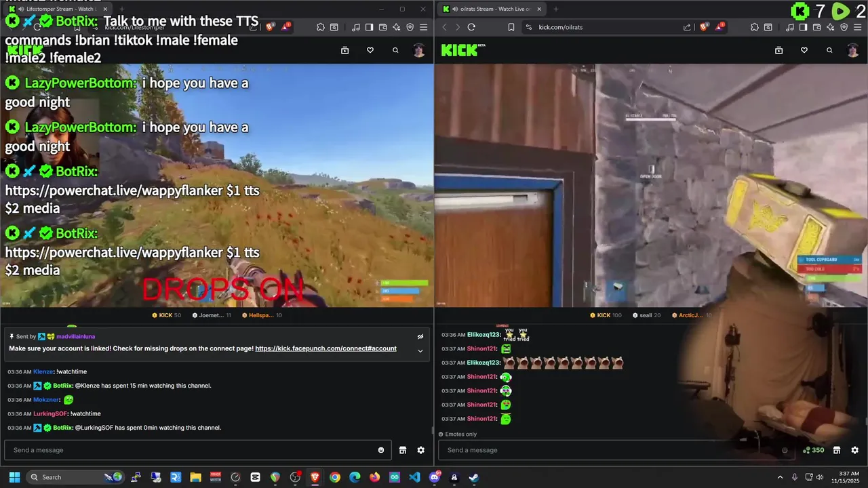Open the kick.facepunch.com/connect#account link
The width and height of the screenshot is (868, 488).
tap(325, 348)
